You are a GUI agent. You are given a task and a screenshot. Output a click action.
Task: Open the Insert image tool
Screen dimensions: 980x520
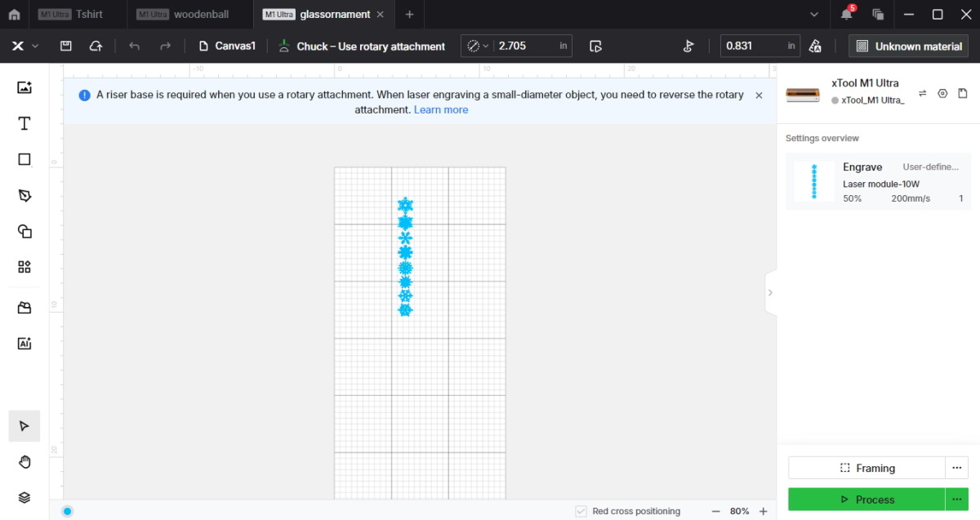24,87
